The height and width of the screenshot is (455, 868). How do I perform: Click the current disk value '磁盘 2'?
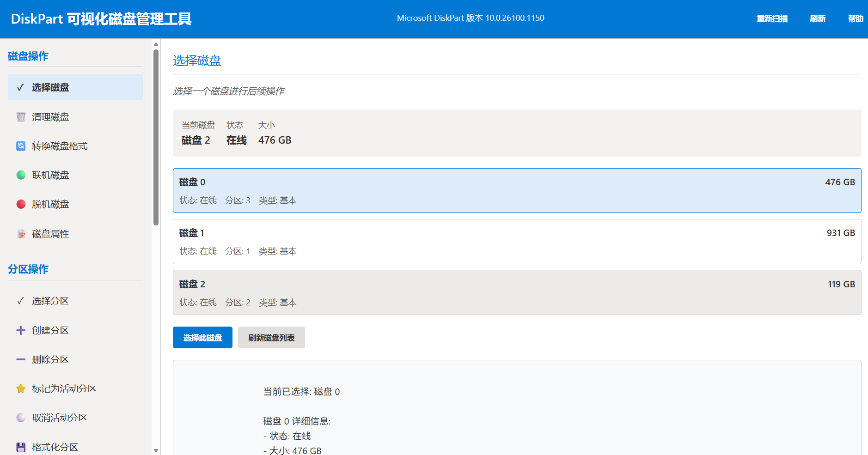[196, 140]
